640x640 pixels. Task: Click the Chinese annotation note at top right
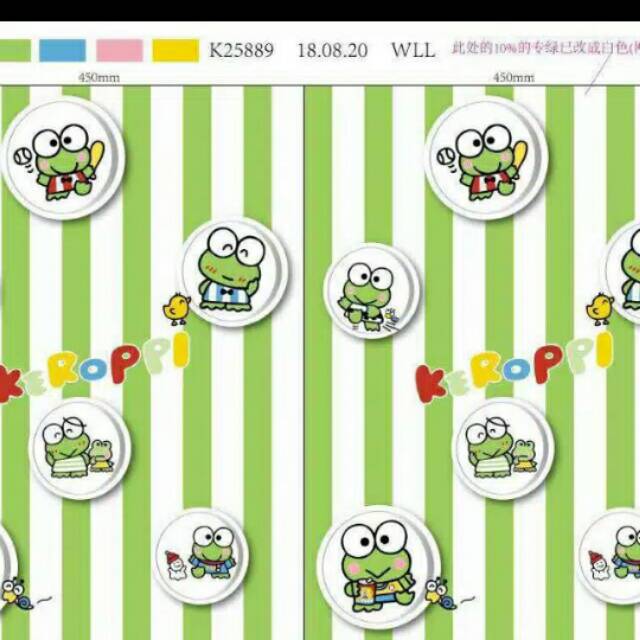[x=545, y=48]
